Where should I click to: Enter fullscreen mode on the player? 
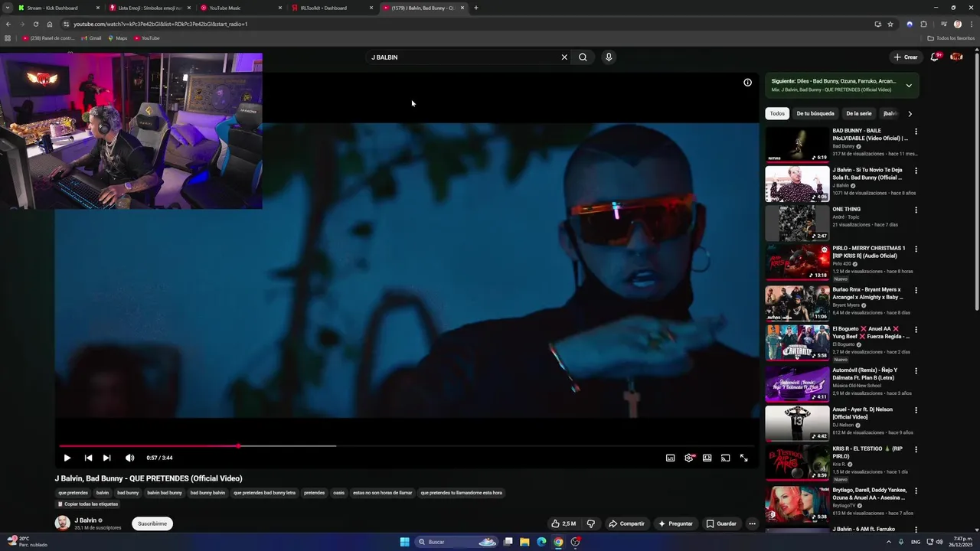click(744, 458)
